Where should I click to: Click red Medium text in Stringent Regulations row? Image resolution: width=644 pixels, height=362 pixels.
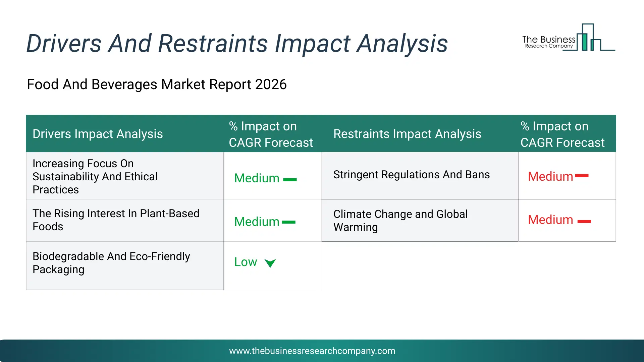click(x=550, y=177)
